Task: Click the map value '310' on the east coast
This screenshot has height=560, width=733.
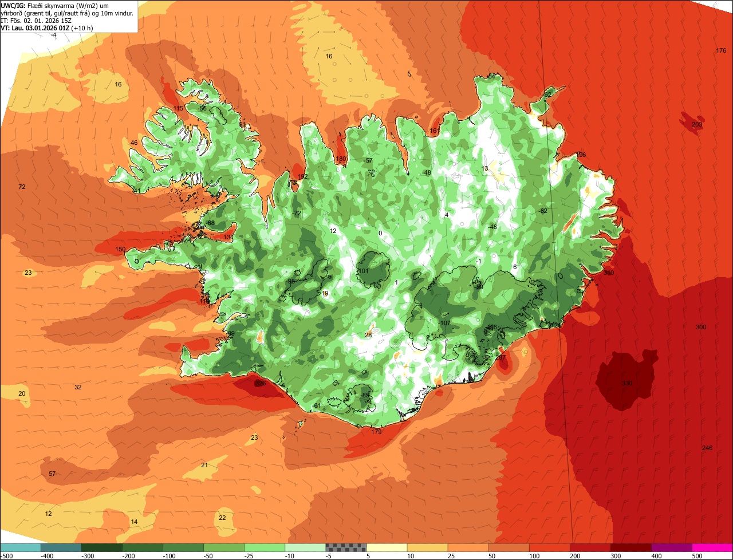Action: 609,273
